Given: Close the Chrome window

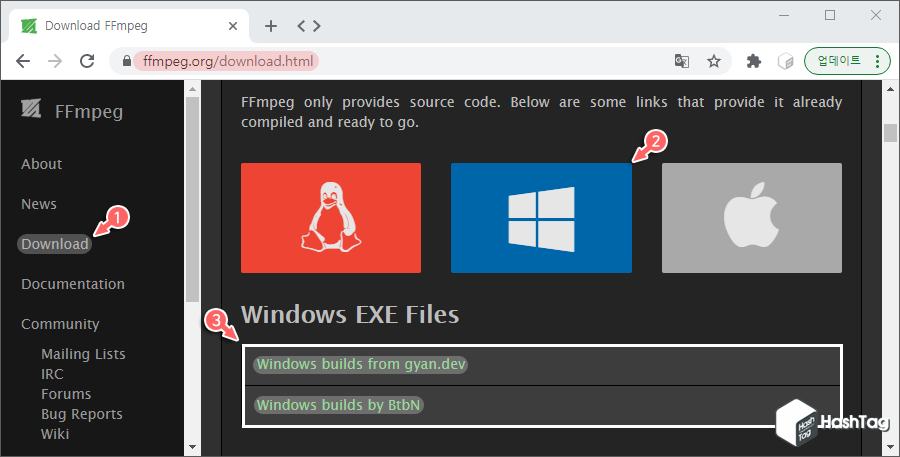Looking at the screenshot, I should pyautogui.click(x=875, y=16).
